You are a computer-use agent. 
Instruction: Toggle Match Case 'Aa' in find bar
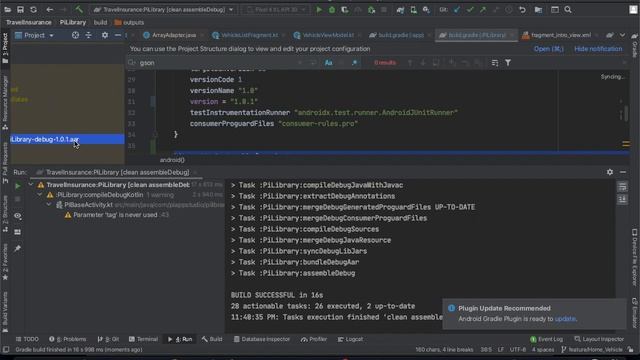click(329, 63)
